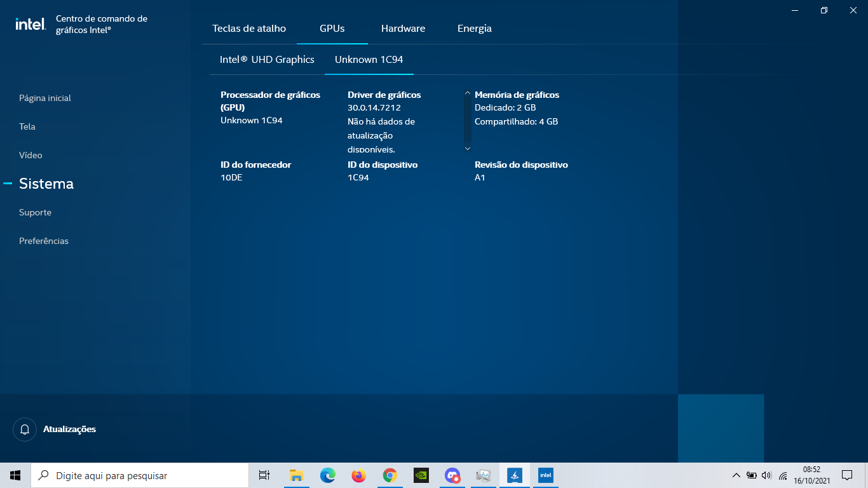
Task: Select Sistema in the sidebar
Action: [46, 184]
